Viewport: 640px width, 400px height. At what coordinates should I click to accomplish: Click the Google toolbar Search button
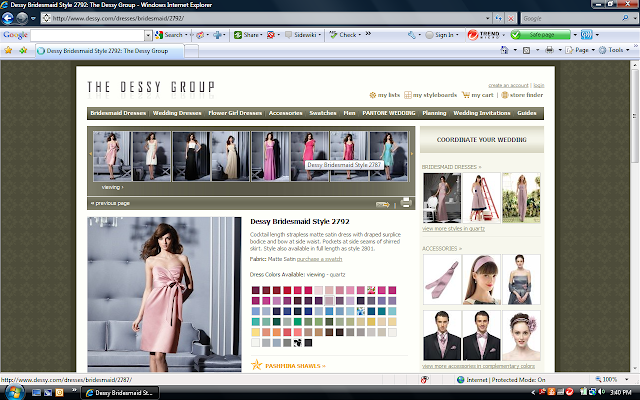169,35
